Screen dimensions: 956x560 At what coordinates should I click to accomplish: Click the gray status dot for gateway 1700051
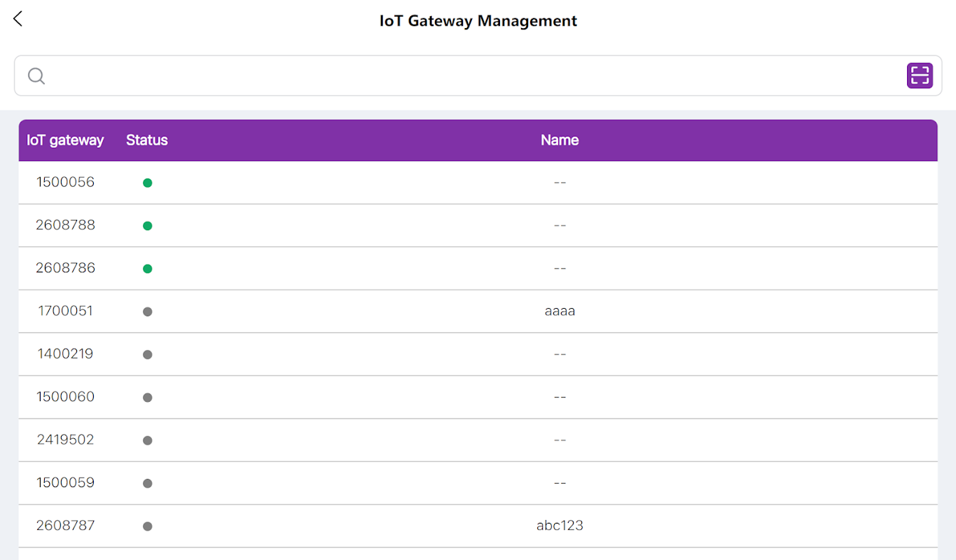pyautogui.click(x=147, y=311)
